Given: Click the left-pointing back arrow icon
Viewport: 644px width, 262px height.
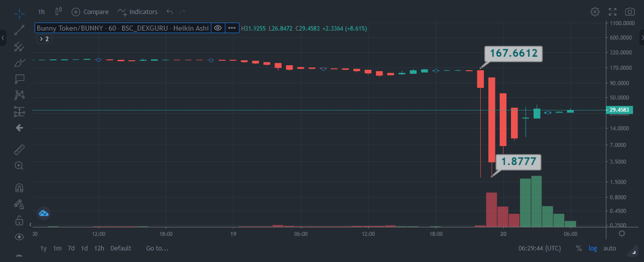Looking at the screenshot, I should tap(19, 128).
